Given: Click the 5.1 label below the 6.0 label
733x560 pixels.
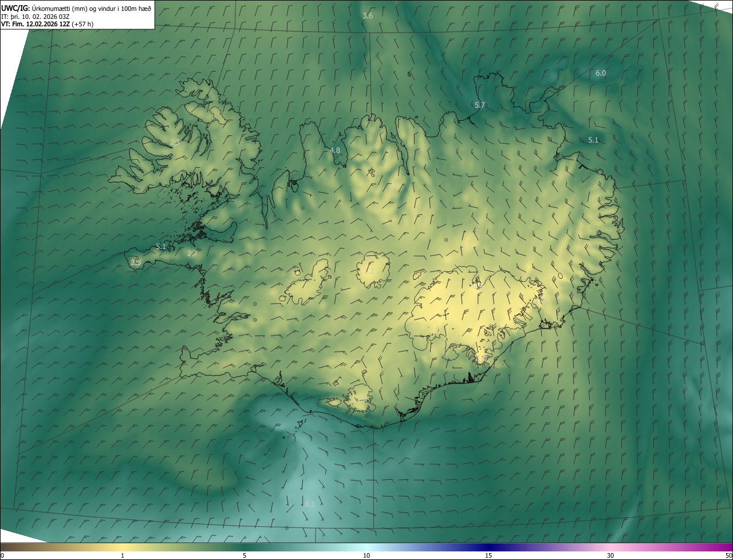Looking at the screenshot, I should click(593, 140).
